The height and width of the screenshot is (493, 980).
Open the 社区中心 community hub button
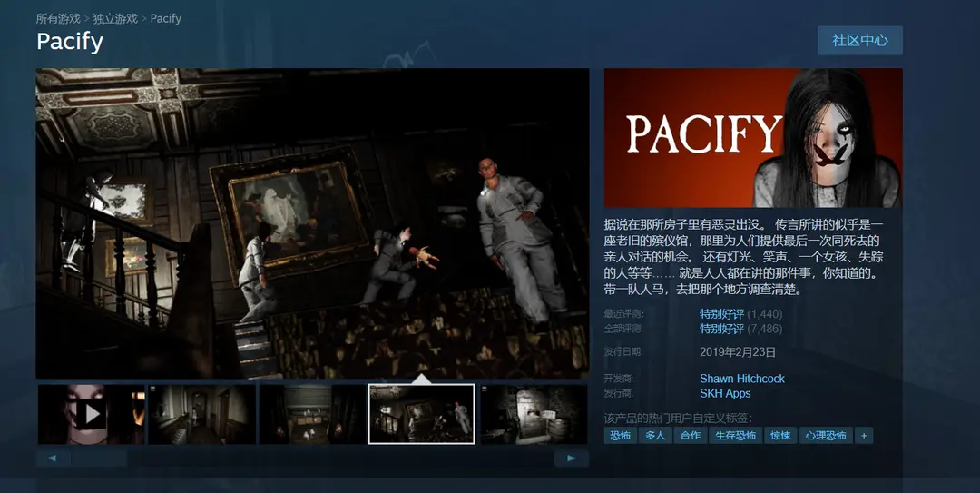coord(860,41)
